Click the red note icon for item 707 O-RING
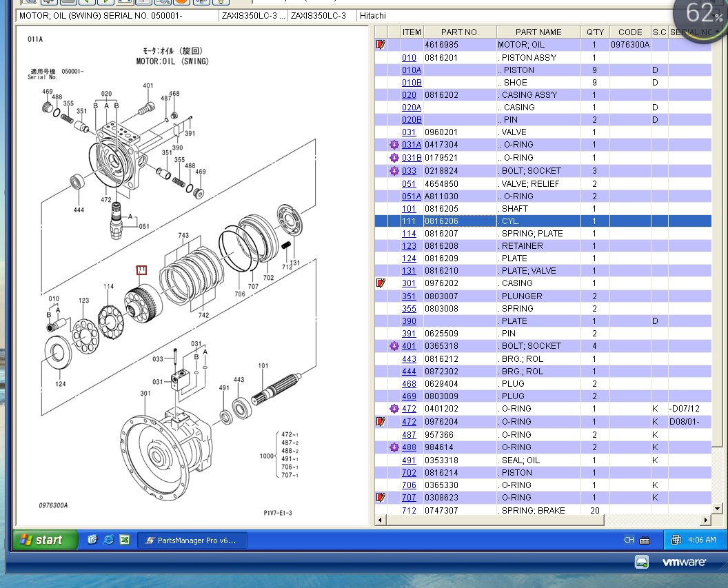This screenshot has height=588, width=728. coord(381,498)
